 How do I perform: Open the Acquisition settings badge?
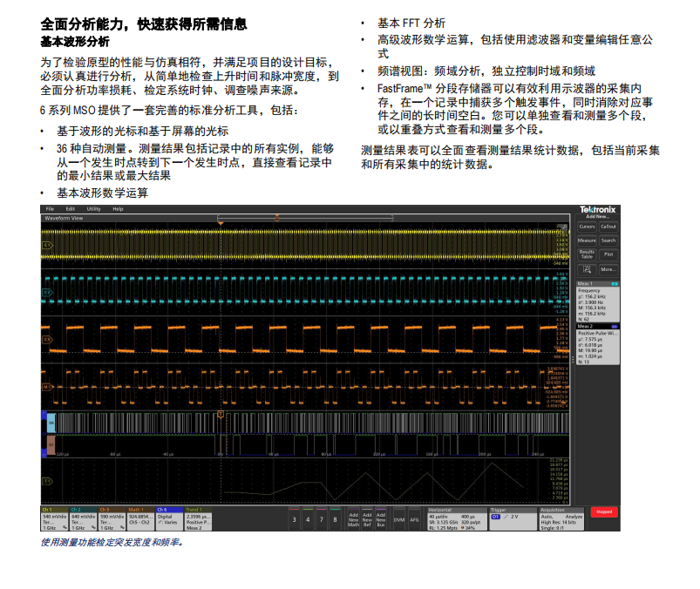click(561, 519)
